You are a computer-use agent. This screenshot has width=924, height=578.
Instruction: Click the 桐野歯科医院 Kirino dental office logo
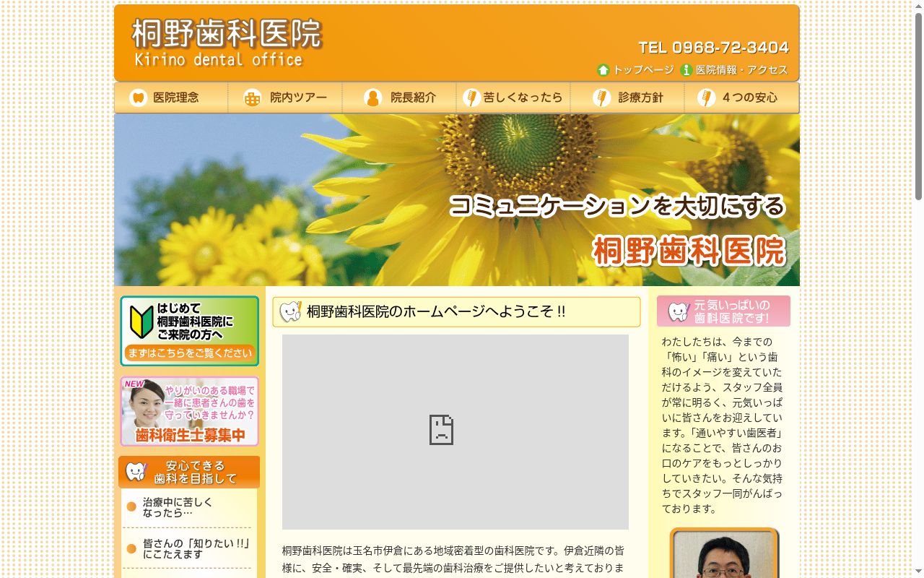click(226, 42)
